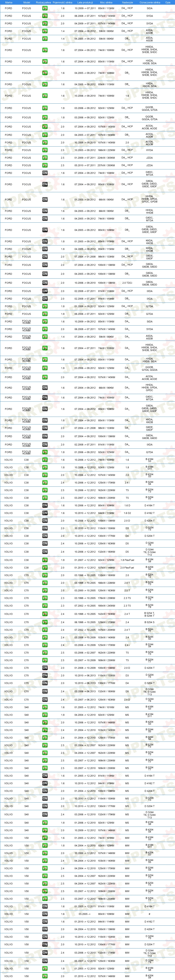Click petrol icon in C70 180kW / 245KM row
This screenshot has width=175, height=980.
(x=45, y=605)
